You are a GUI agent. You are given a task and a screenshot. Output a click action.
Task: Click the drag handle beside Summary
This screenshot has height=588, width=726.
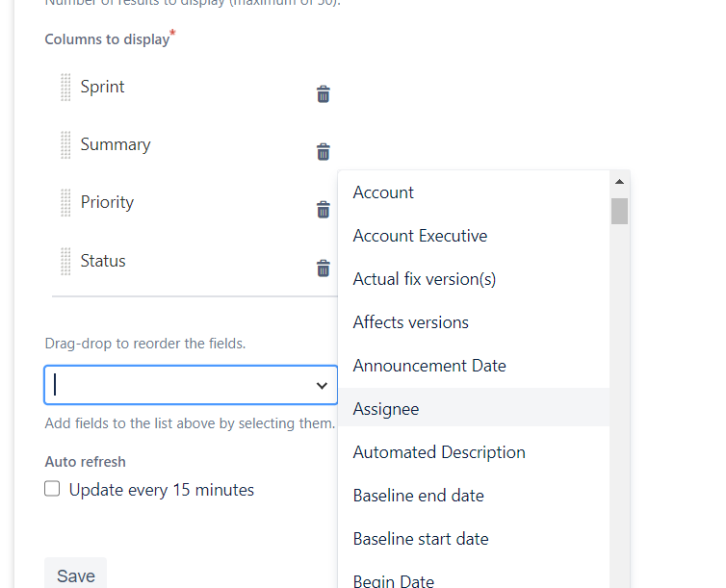click(65, 145)
